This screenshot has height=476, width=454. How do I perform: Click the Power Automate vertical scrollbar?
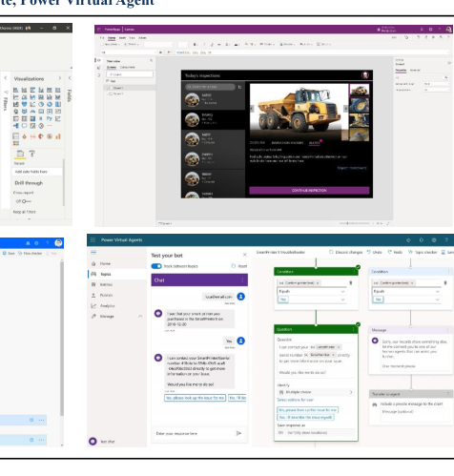point(62,339)
